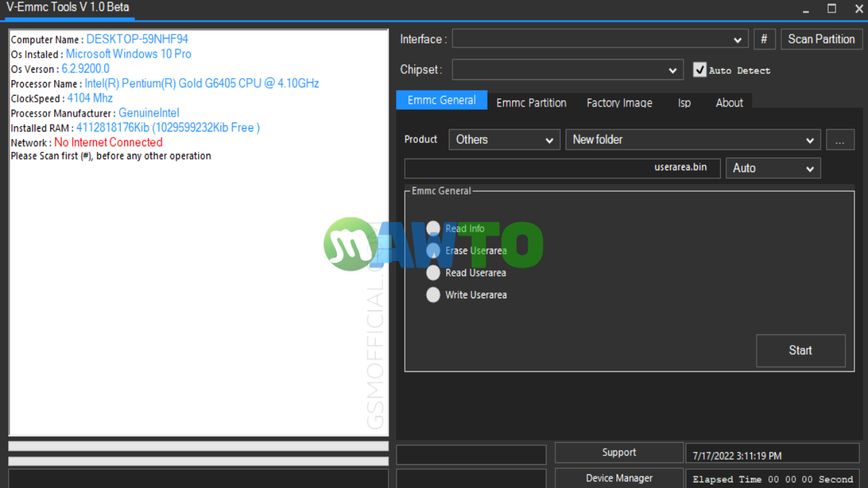Open Device Manager button

[619, 478]
